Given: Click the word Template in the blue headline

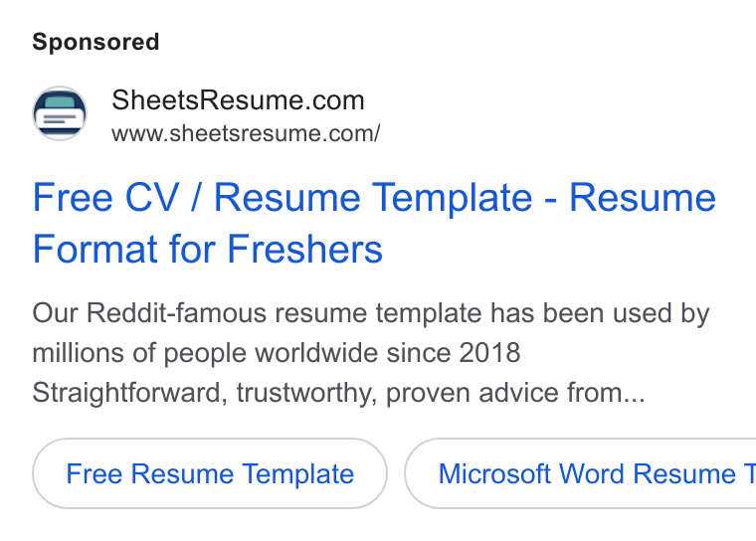Looking at the screenshot, I should (453, 198).
